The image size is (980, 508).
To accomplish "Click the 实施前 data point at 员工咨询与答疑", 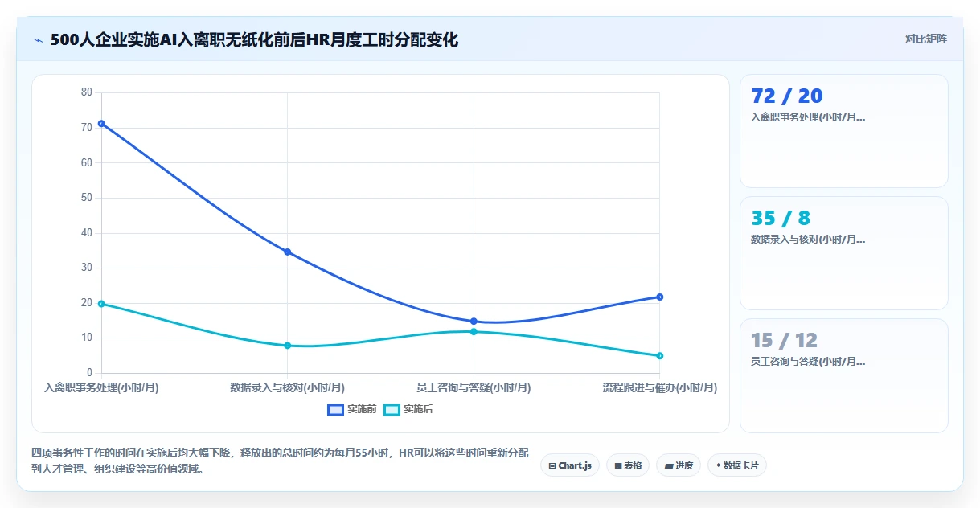I will point(474,322).
